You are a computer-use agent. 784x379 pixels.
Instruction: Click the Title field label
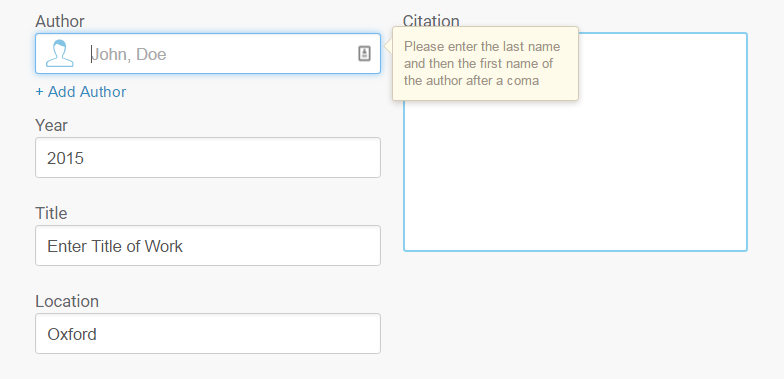click(51, 213)
